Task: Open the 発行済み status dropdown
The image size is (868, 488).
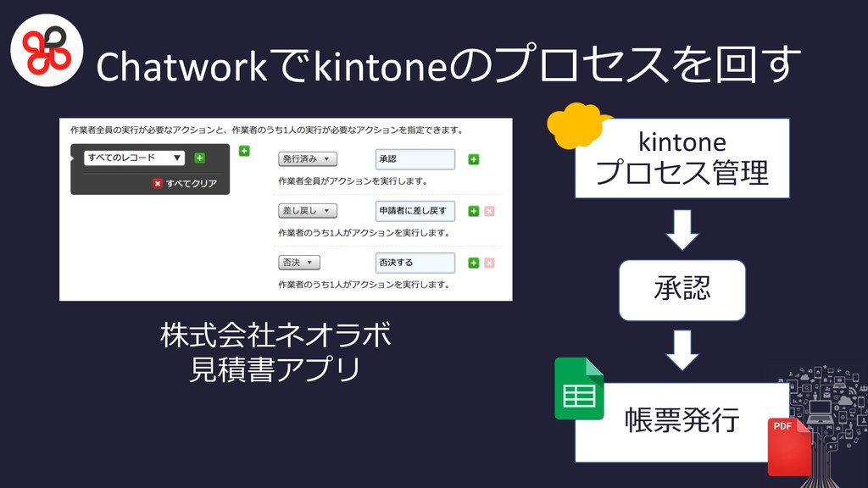Action: tap(307, 158)
